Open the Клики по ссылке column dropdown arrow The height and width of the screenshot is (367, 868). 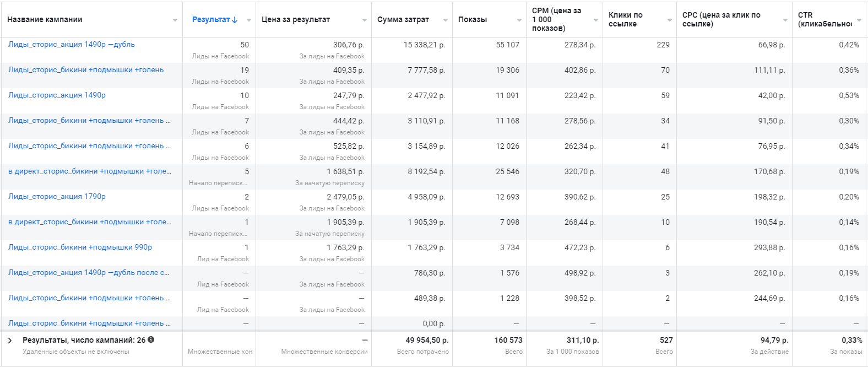pos(670,20)
